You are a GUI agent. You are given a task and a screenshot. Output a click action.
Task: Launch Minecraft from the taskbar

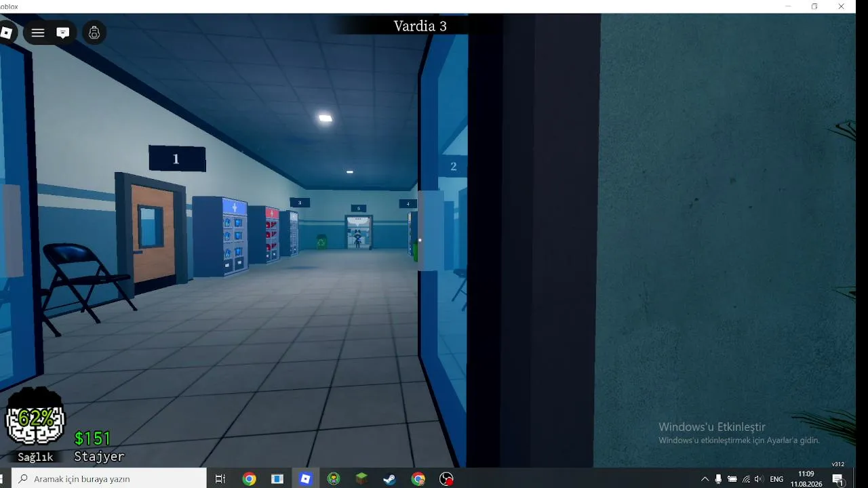point(361,479)
